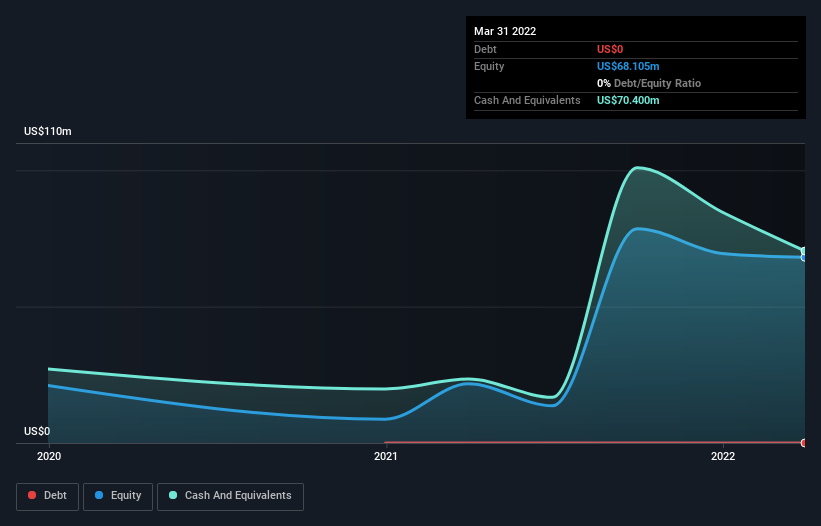Image resolution: width=821 pixels, height=526 pixels.
Task: Click the Equity label in tooltip
Action: click(x=489, y=66)
